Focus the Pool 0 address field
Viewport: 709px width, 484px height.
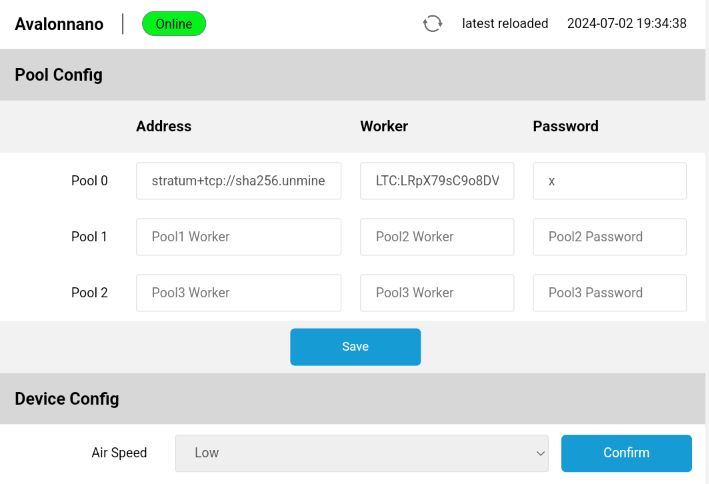(239, 181)
